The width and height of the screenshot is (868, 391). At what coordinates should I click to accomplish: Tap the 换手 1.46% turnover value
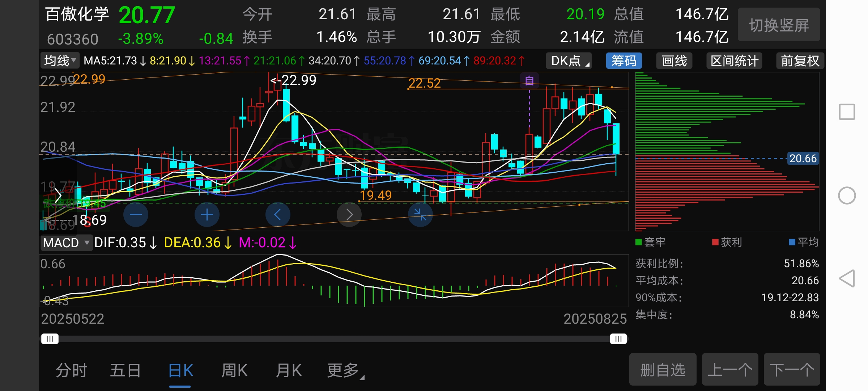tap(336, 37)
